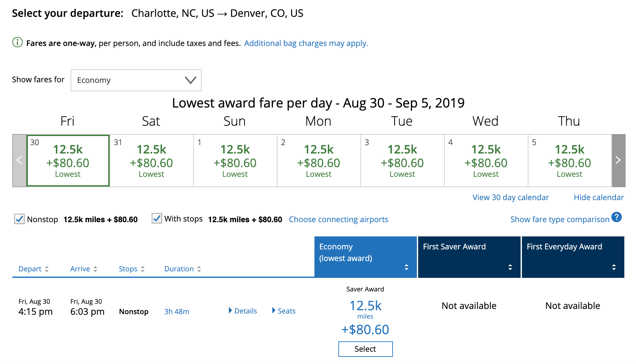This screenshot has height=364, width=636.
Task: Sort flights by Depart time arrows
Action: point(47,269)
